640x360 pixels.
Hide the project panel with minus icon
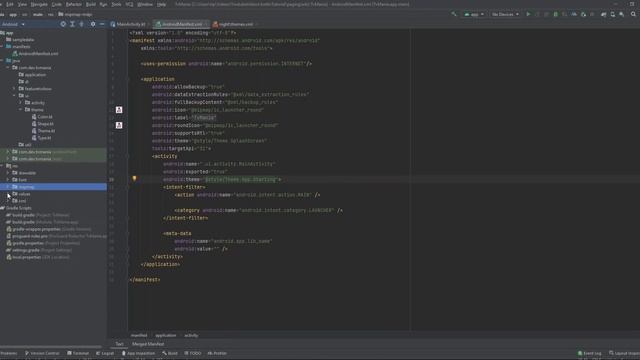102,24
